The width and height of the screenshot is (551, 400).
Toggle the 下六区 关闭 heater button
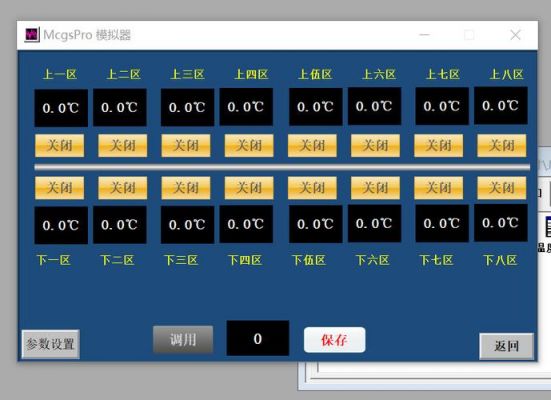point(375,188)
